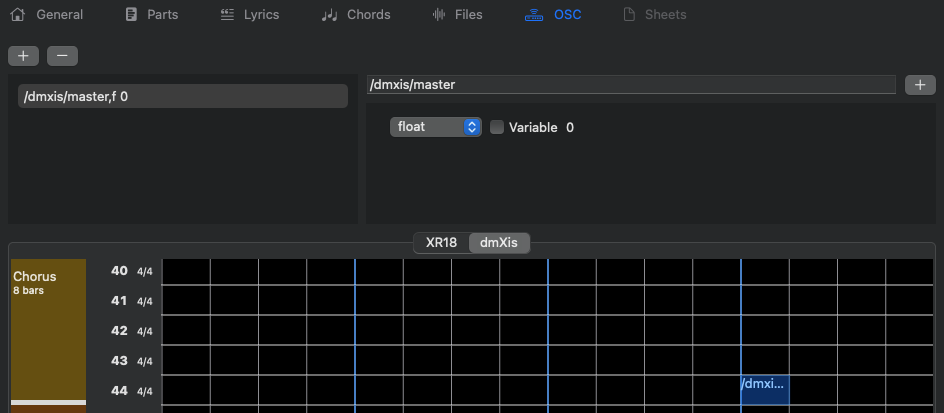This screenshot has width=944, height=413.
Task: Remove selected OSC message with minus
Action: pyautogui.click(x=62, y=56)
